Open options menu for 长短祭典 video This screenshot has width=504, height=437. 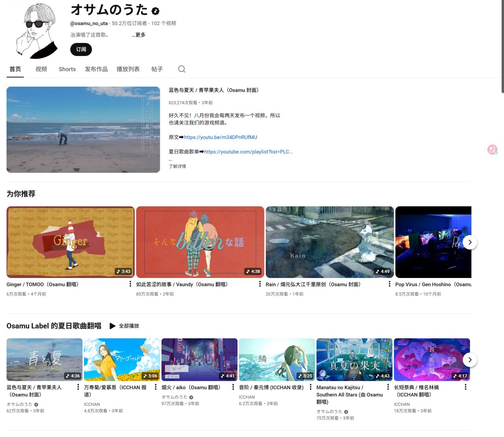465,387
